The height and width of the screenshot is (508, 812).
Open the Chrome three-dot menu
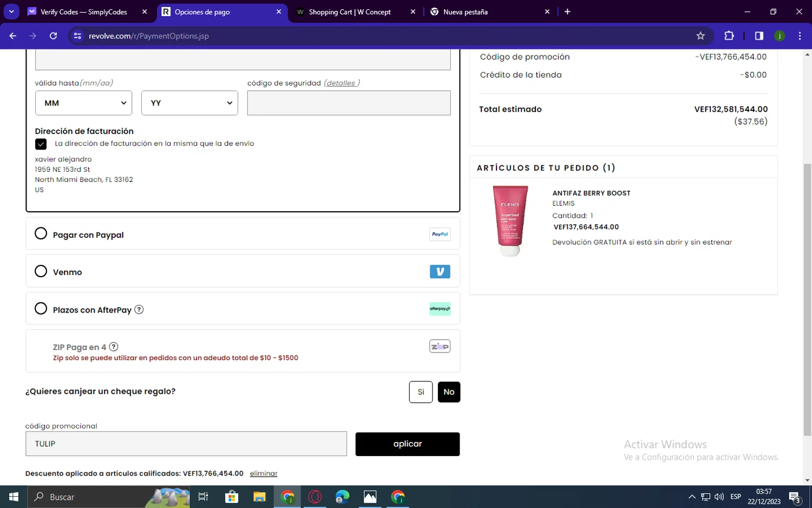tap(800, 36)
